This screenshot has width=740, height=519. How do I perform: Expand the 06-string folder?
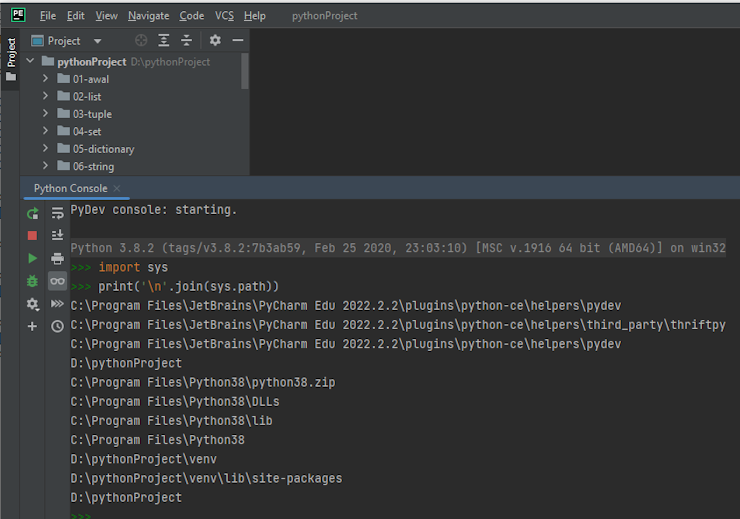pos(45,166)
